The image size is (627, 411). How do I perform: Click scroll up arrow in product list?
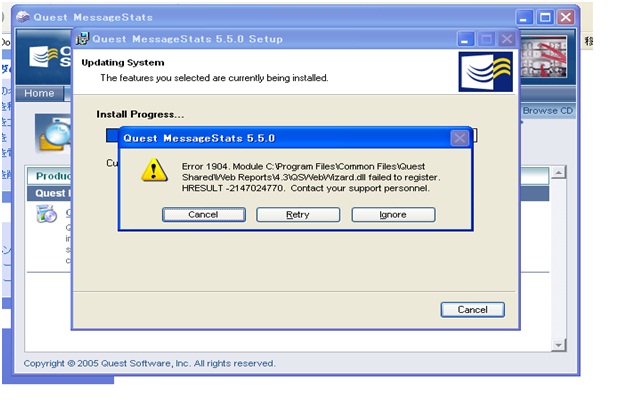click(558, 172)
